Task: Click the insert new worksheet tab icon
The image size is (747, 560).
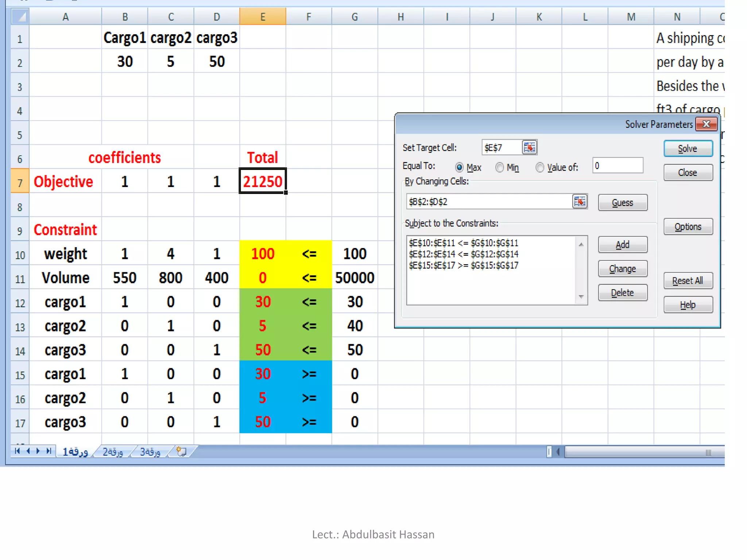Action: click(181, 452)
